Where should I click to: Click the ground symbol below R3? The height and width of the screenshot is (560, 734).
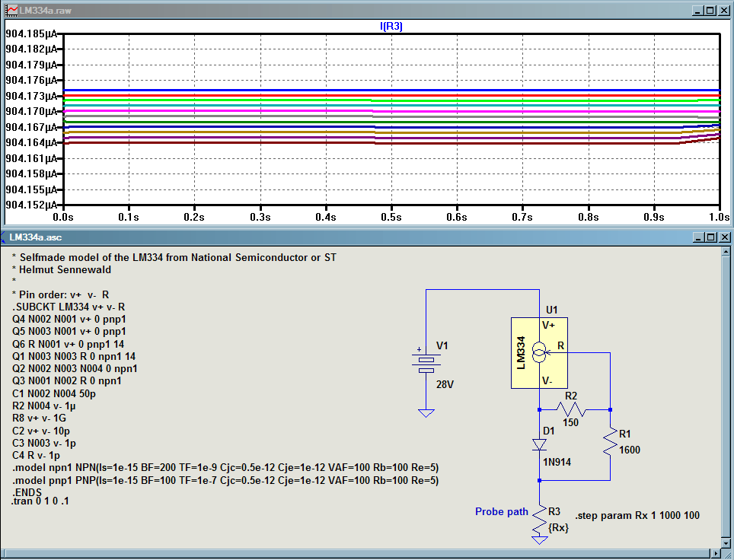point(539,540)
